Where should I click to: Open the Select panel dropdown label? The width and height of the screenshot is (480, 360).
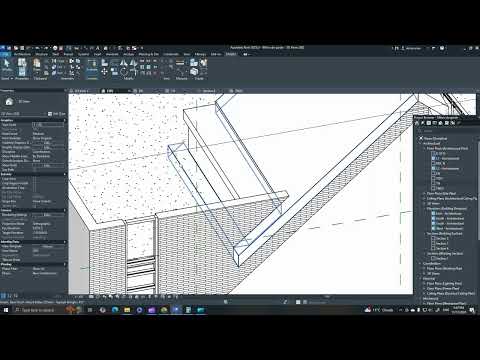[7, 79]
